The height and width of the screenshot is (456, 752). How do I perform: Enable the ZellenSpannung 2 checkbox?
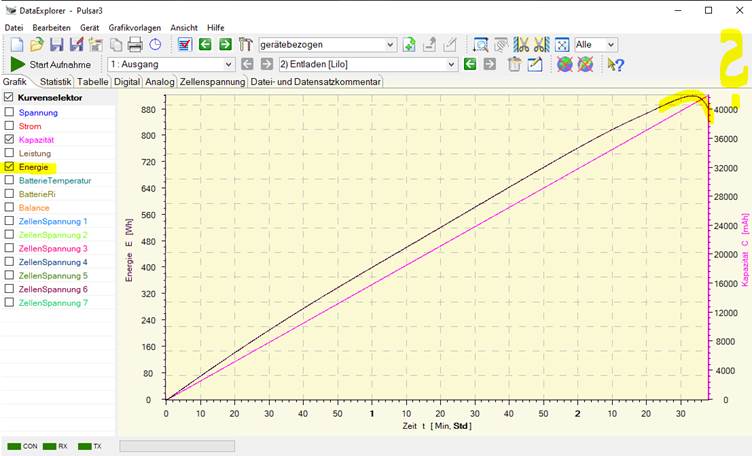(9, 234)
